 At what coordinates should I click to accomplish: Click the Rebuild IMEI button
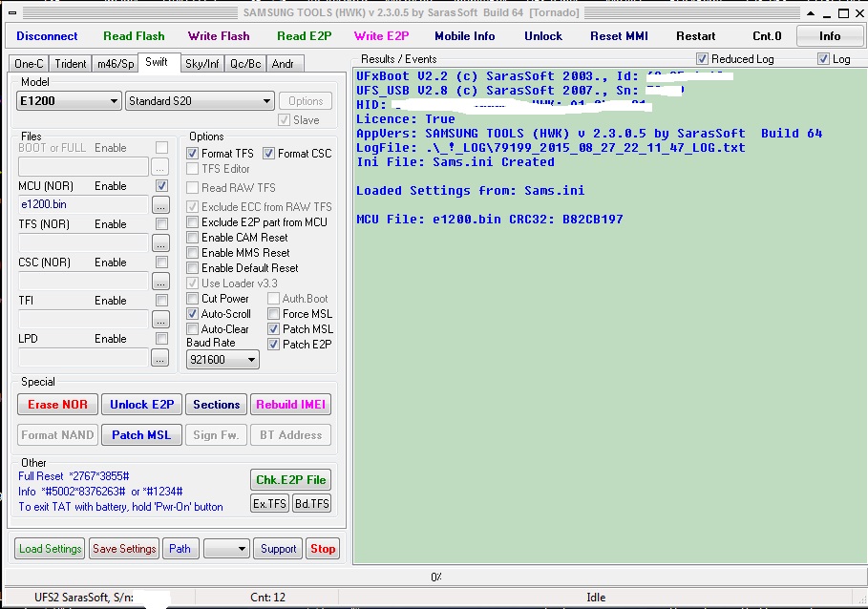pos(290,405)
